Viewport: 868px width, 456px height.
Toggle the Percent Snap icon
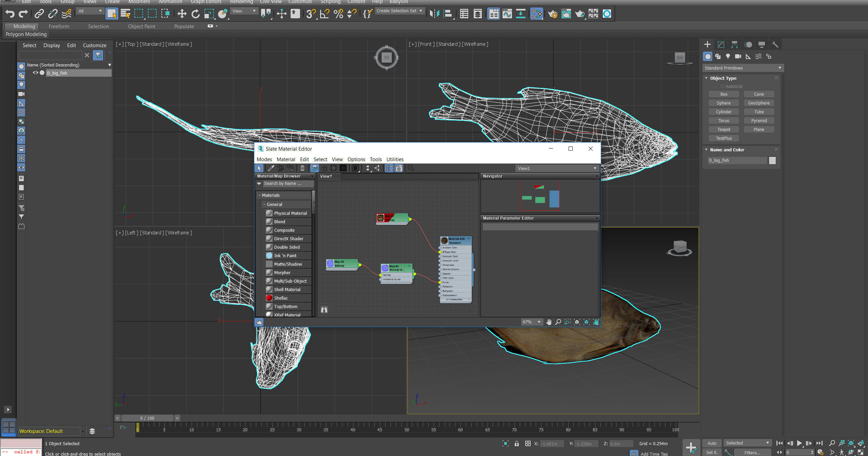pos(338,14)
